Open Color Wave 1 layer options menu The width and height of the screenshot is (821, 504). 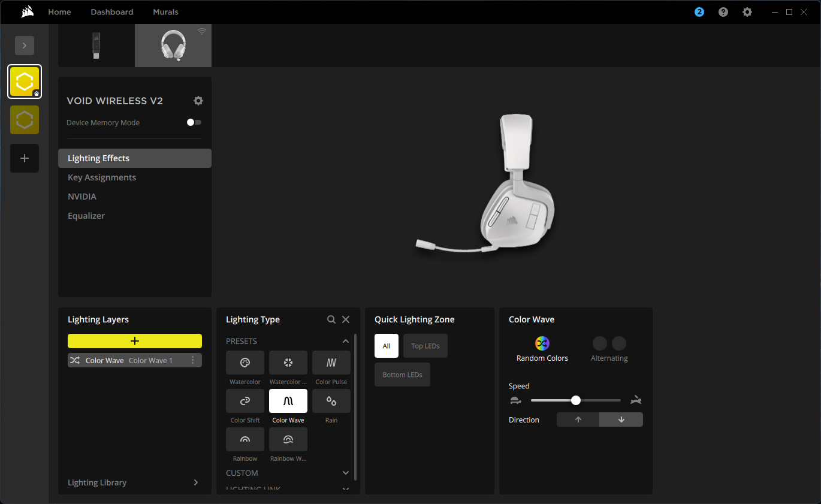point(192,360)
